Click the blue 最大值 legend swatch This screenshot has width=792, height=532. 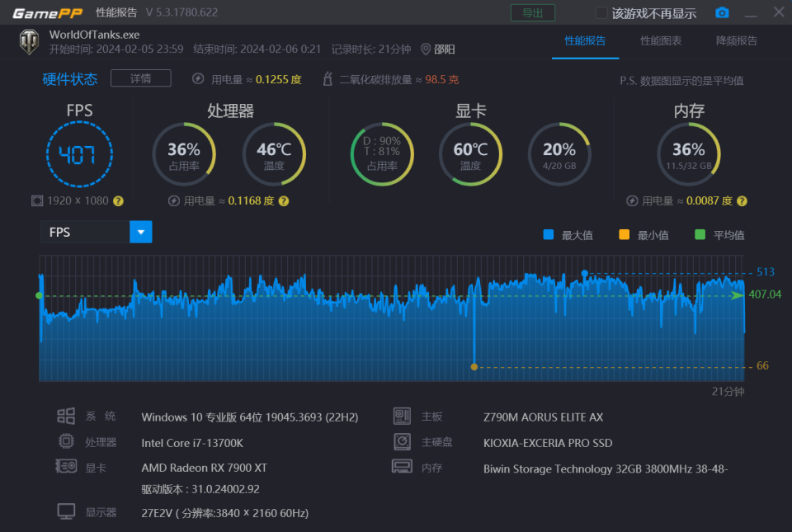pos(548,235)
